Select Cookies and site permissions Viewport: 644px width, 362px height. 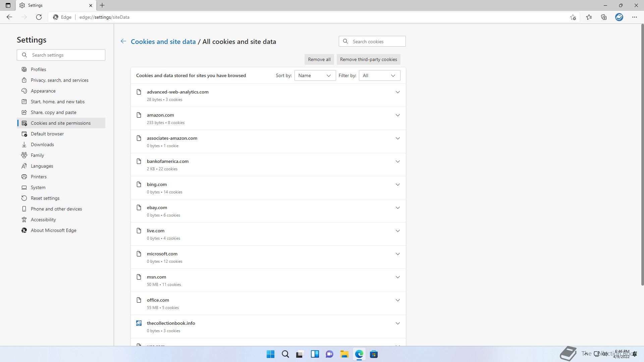tap(61, 123)
